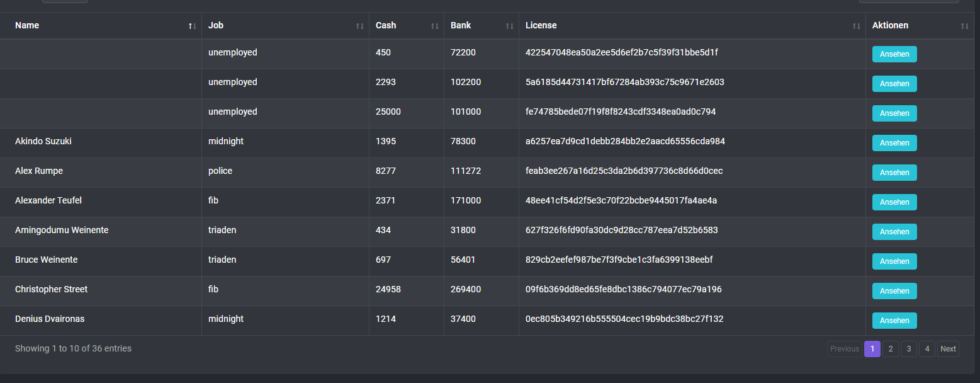Click Ansehen for Bruce Weinente

[894, 261]
